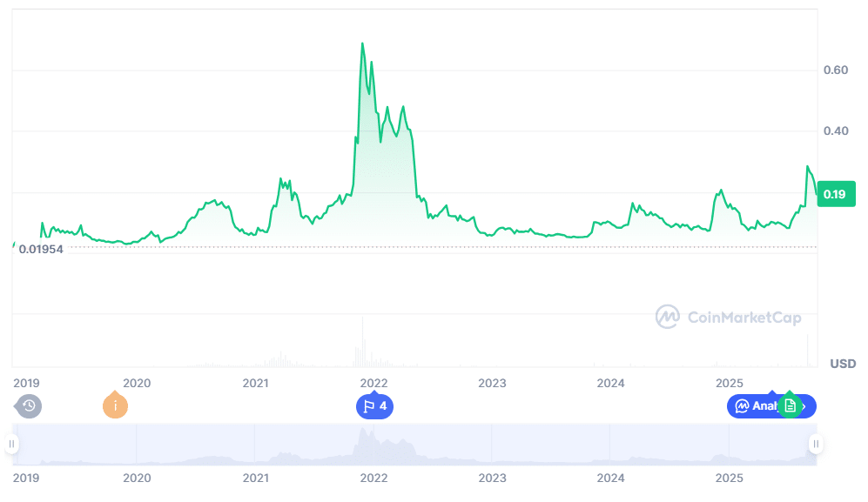Viewport: 868px width, 502px height.
Task: Click the right range slider handle
Action: tap(816, 444)
